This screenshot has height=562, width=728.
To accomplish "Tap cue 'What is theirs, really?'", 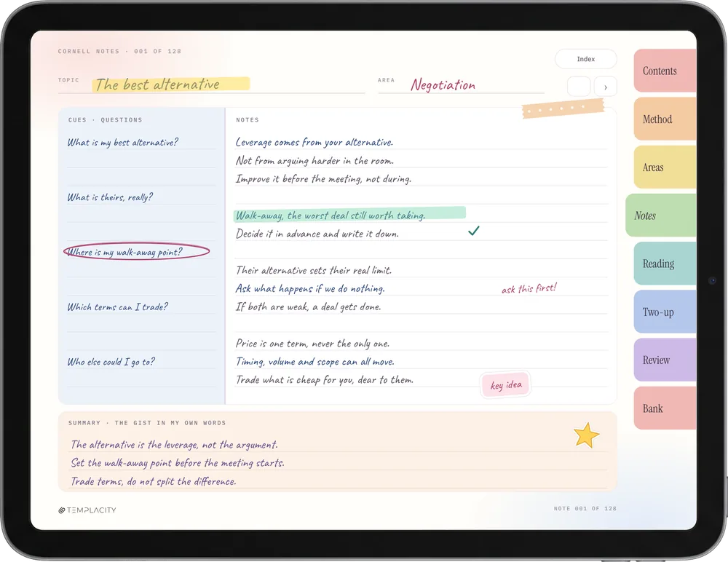I will pyautogui.click(x=110, y=197).
